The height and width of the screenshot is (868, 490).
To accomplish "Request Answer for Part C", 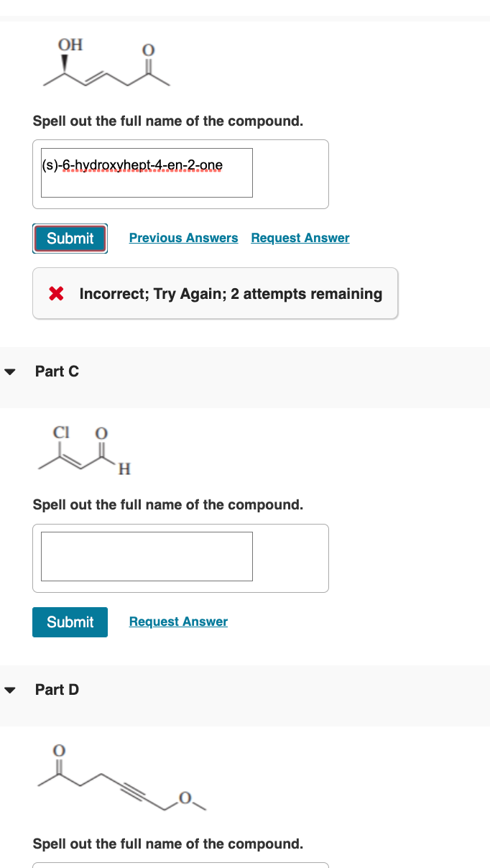I will tap(177, 621).
